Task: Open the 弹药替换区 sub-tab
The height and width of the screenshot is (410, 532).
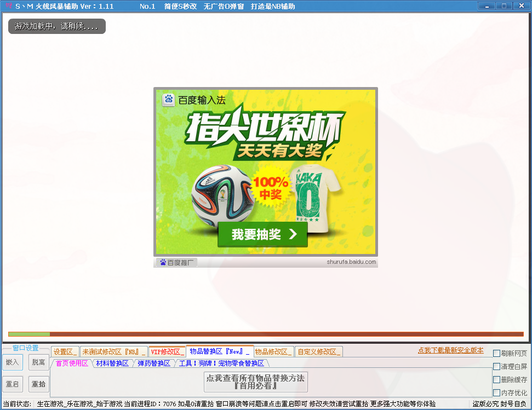Action: (x=153, y=363)
